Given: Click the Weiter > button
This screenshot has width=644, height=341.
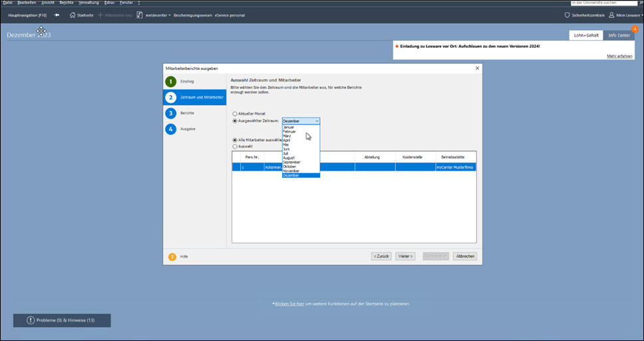Looking at the screenshot, I should [x=405, y=256].
